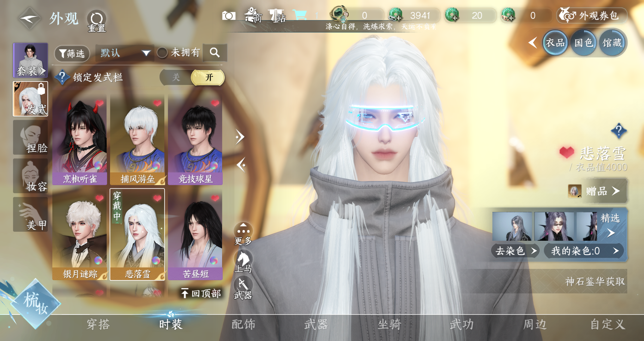
Task: Click the search magnifier icon
Action: (x=215, y=53)
